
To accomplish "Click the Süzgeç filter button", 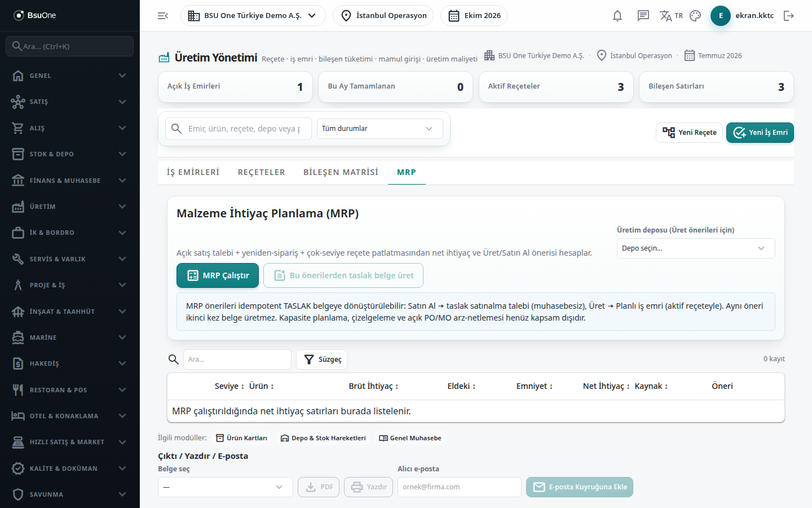I will click(x=322, y=360).
